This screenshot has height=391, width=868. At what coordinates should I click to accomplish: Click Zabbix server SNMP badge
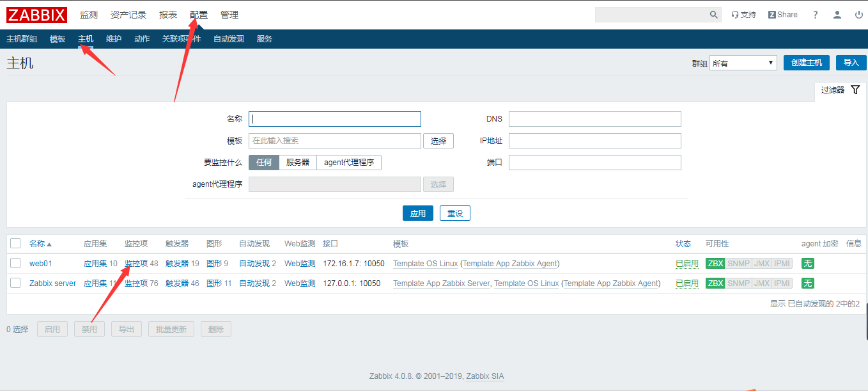[x=738, y=283]
